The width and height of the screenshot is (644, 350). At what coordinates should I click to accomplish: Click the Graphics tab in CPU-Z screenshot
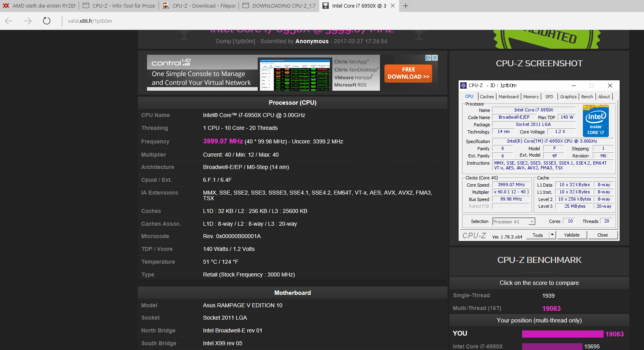568,97
